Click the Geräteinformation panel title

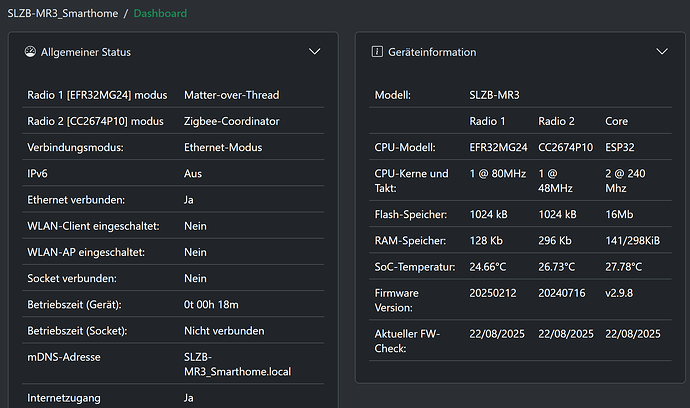click(x=432, y=51)
